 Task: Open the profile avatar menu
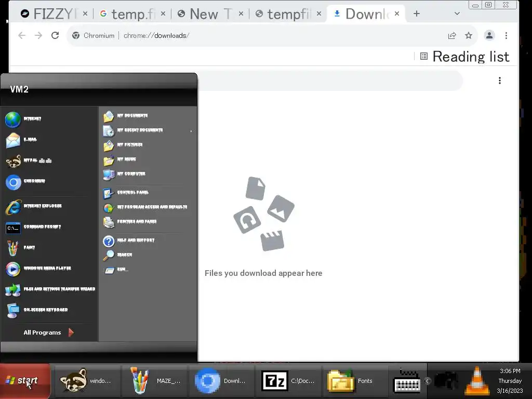point(489,35)
